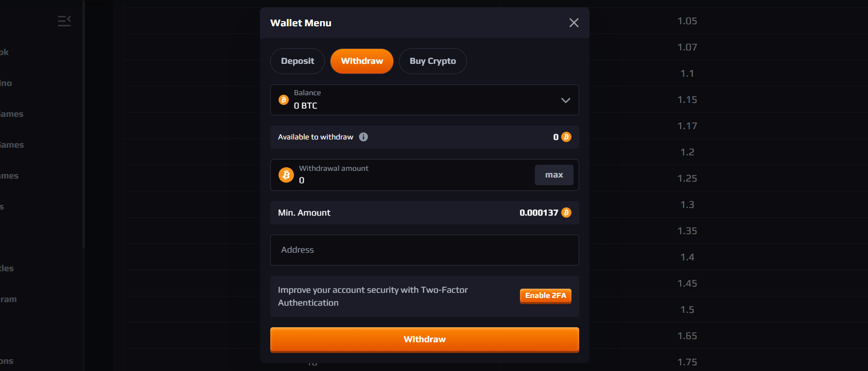
Task: Click the max button for withdrawal amount
Action: click(x=554, y=175)
